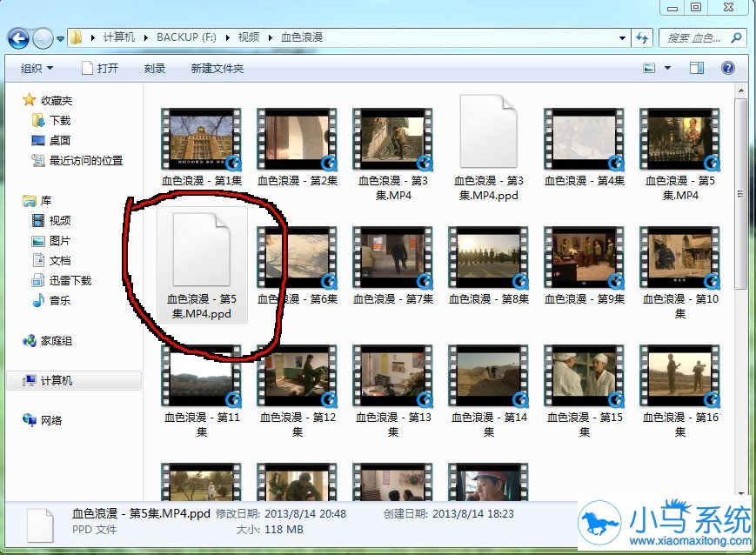Select video file 血色浪漫 - 第8集
This screenshot has width=756, height=555.
[488, 265]
